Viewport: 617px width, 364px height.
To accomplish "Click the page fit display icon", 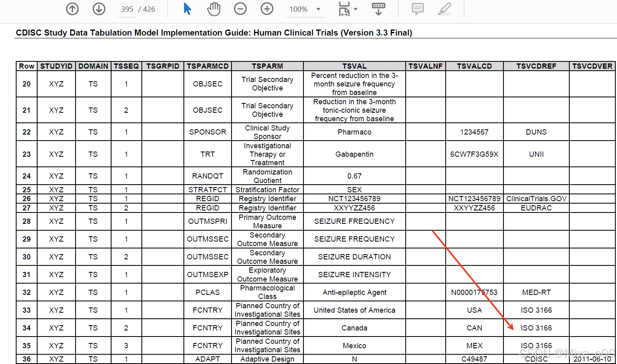I will tap(344, 9).
